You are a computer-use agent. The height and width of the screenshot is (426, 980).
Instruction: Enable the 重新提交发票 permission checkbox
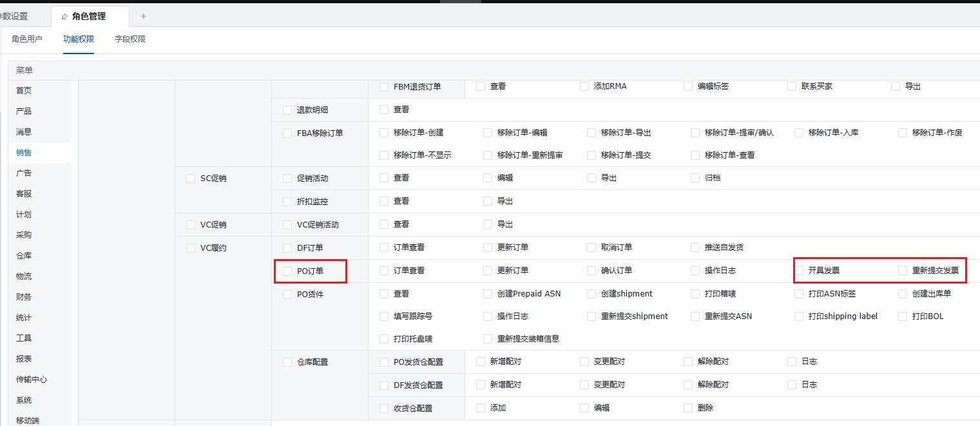click(x=903, y=271)
